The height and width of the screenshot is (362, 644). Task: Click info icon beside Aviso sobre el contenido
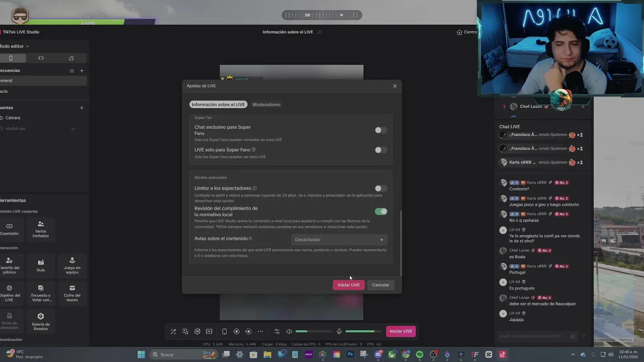click(250, 239)
